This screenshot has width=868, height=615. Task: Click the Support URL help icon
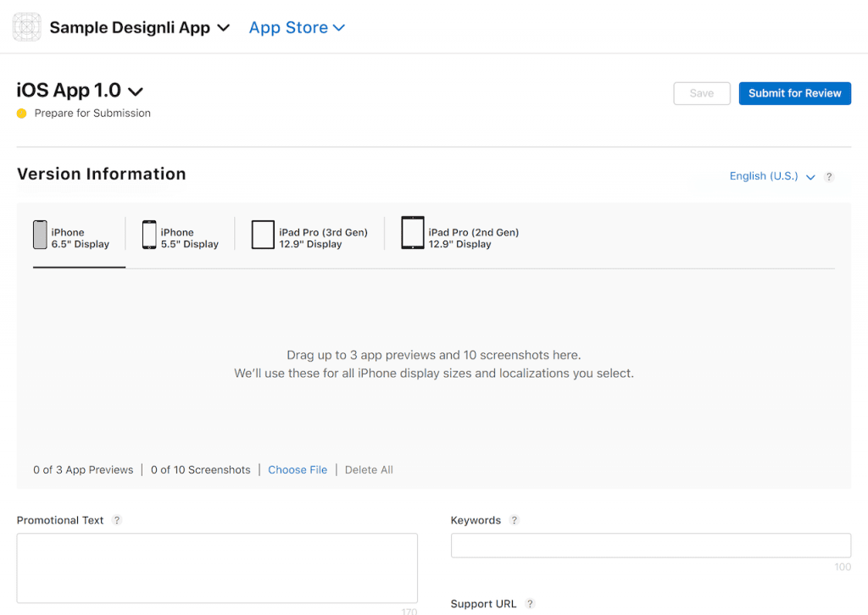[x=530, y=603]
